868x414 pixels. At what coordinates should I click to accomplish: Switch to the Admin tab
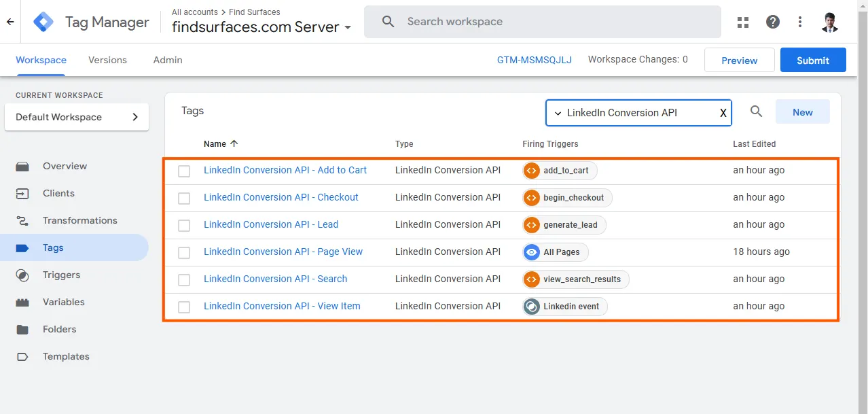[x=168, y=60]
